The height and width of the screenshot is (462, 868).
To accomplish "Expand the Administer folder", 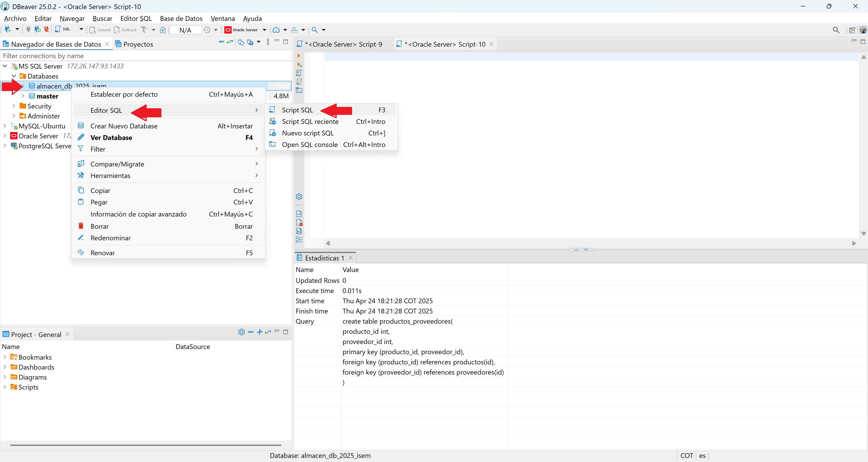I will [14, 116].
